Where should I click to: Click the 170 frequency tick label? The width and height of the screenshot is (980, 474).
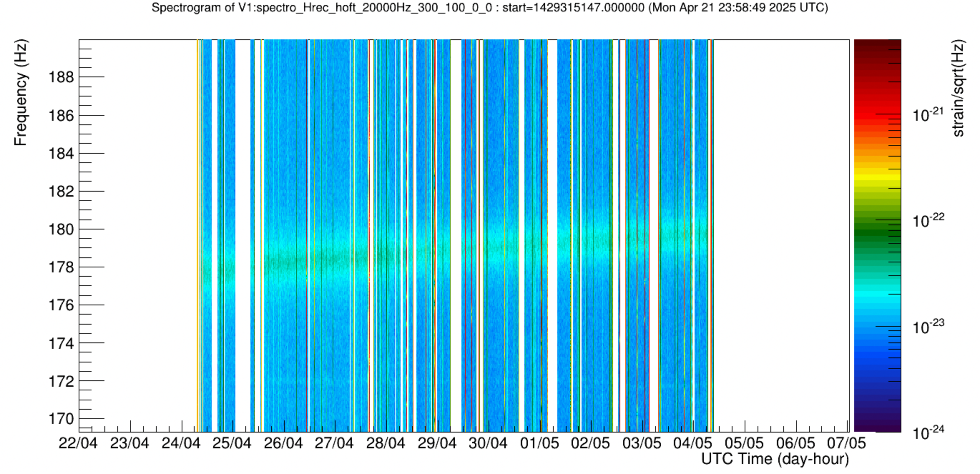click(x=61, y=419)
